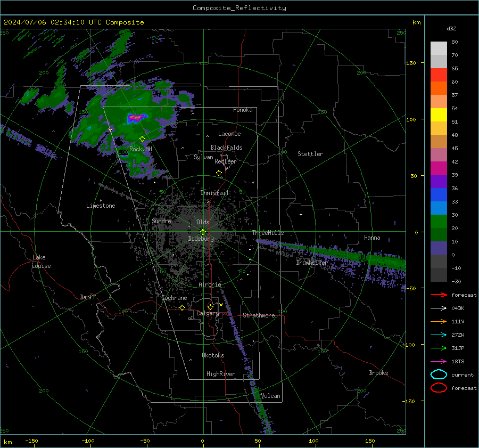Click the Hanna label
This screenshot has height=448, width=479.
pyautogui.click(x=372, y=238)
